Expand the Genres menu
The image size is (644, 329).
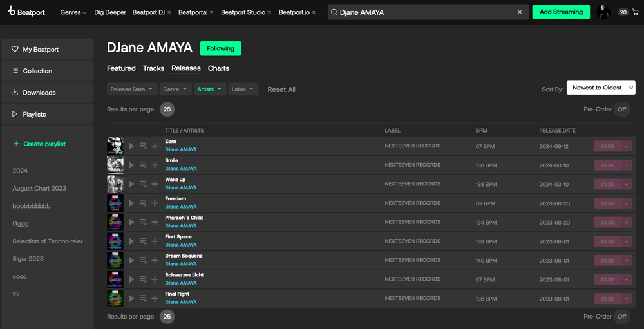pos(73,12)
